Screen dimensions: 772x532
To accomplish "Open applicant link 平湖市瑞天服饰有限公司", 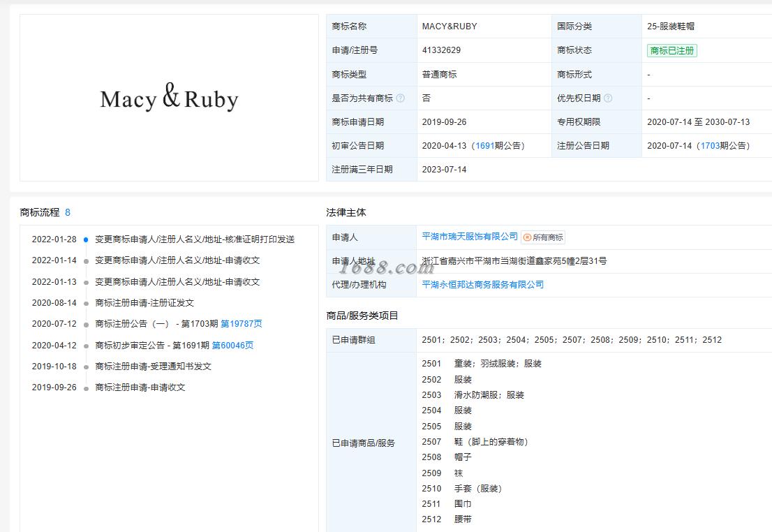I will (470, 237).
